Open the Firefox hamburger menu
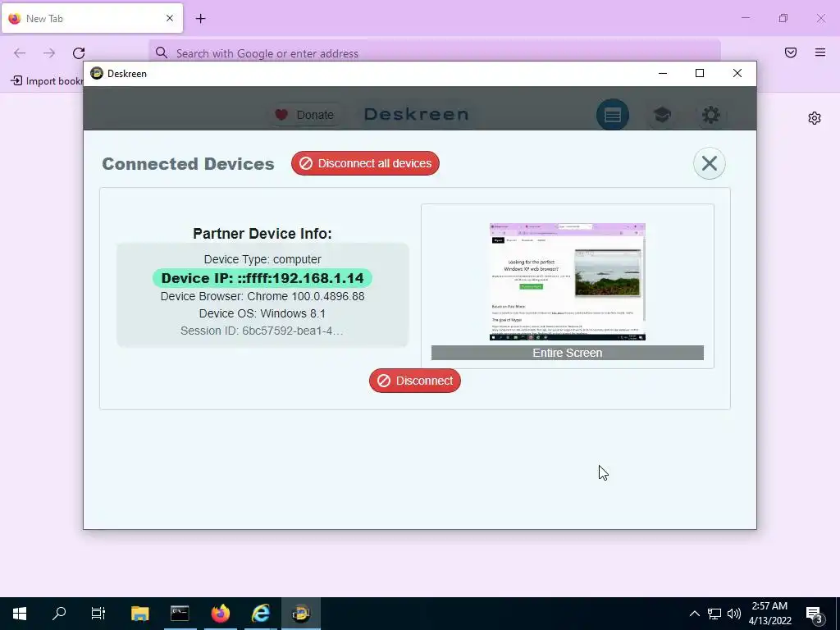This screenshot has height=630, width=840. tap(820, 52)
